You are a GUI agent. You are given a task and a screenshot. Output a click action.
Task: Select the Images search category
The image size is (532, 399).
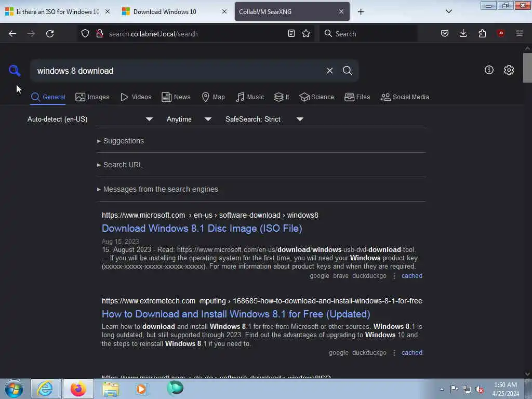pos(92,97)
